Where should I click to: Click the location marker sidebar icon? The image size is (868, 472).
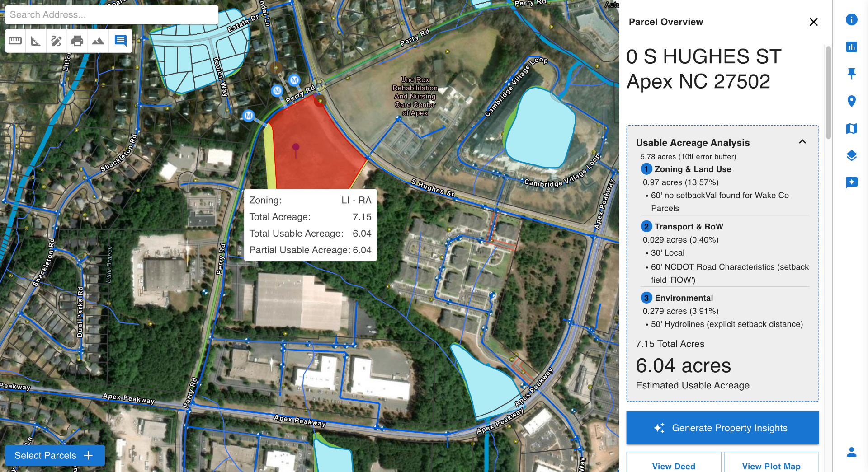click(x=852, y=102)
